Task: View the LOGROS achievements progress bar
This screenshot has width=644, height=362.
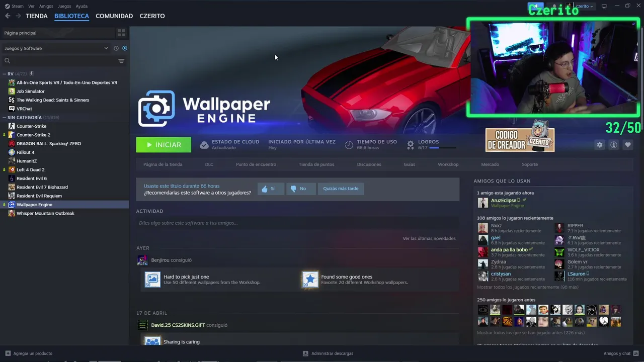Action: [443, 148]
